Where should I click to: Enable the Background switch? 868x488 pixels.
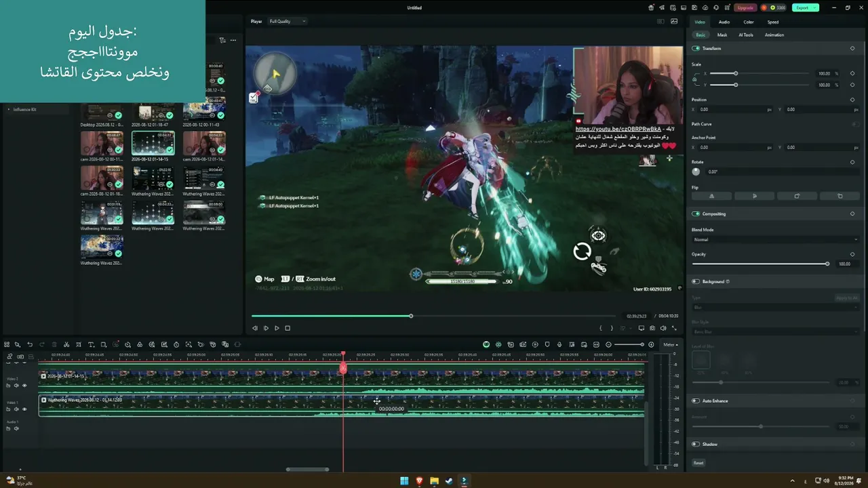pos(696,281)
